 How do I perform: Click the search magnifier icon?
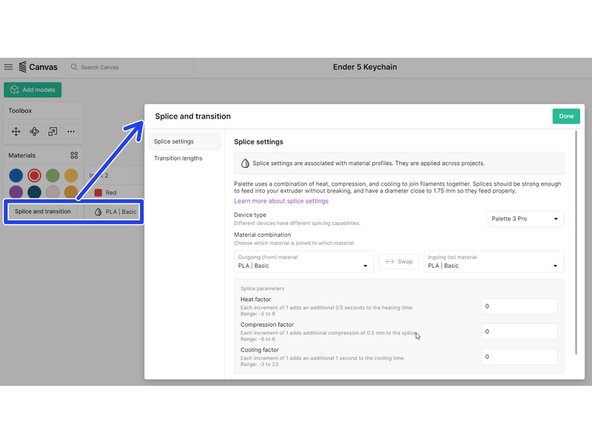point(74,67)
